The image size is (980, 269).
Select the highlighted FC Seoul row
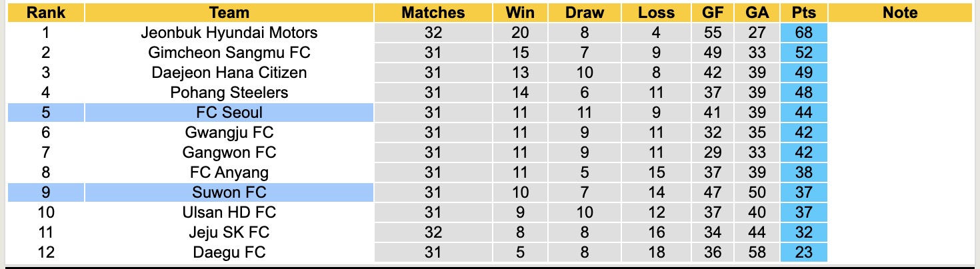point(229,113)
